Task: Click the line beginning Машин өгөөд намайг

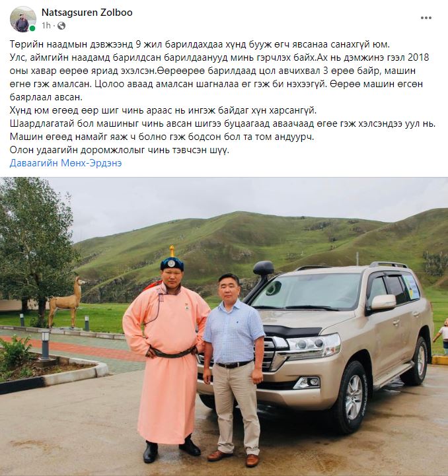Action: point(162,137)
